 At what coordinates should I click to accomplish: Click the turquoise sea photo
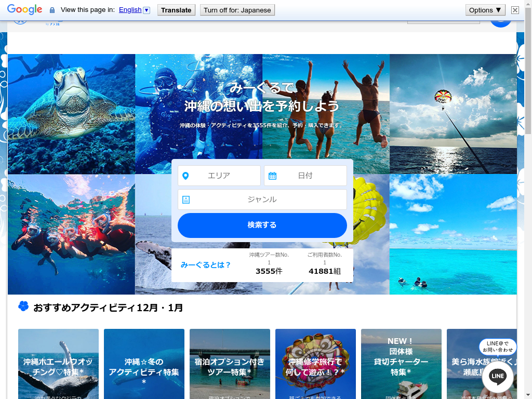point(453,234)
